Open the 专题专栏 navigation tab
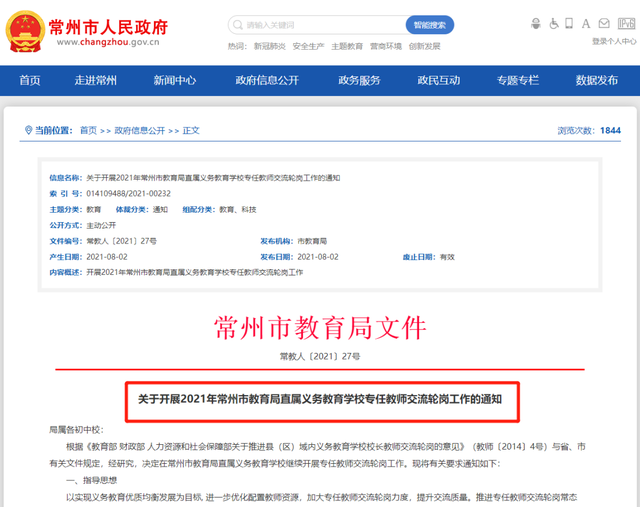 point(518,80)
